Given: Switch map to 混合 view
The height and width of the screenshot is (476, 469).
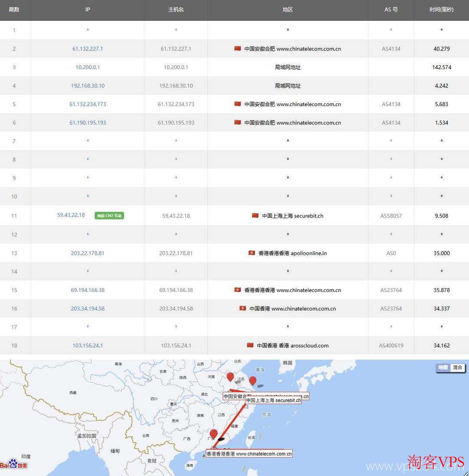Looking at the screenshot, I should [x=457, y=368].
